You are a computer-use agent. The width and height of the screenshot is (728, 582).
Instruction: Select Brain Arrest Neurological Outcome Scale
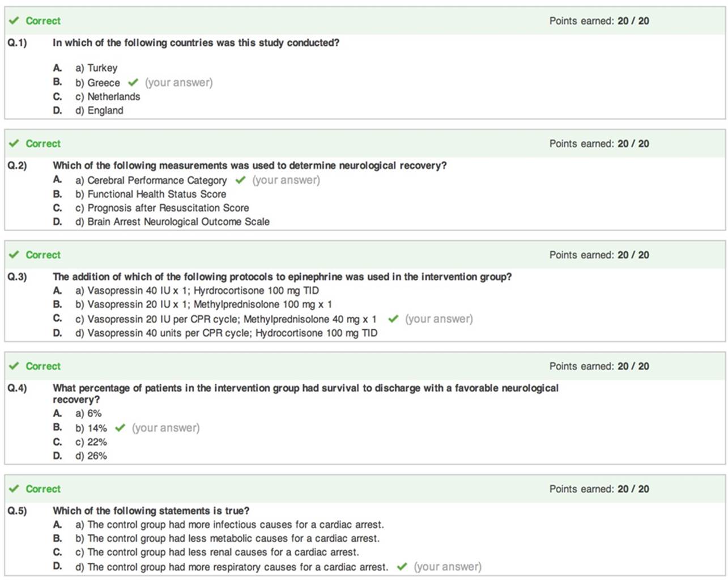[172, 222]
